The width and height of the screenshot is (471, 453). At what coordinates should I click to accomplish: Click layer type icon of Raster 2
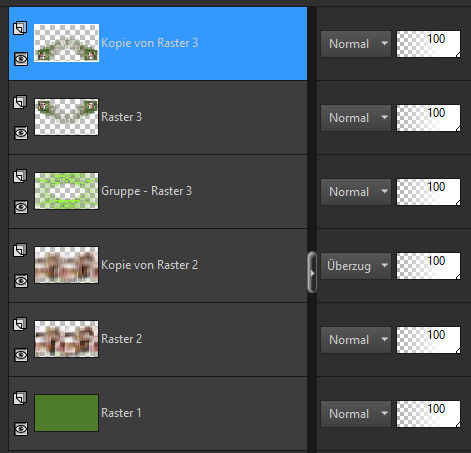pyautogui.click(x=20, y=324)
